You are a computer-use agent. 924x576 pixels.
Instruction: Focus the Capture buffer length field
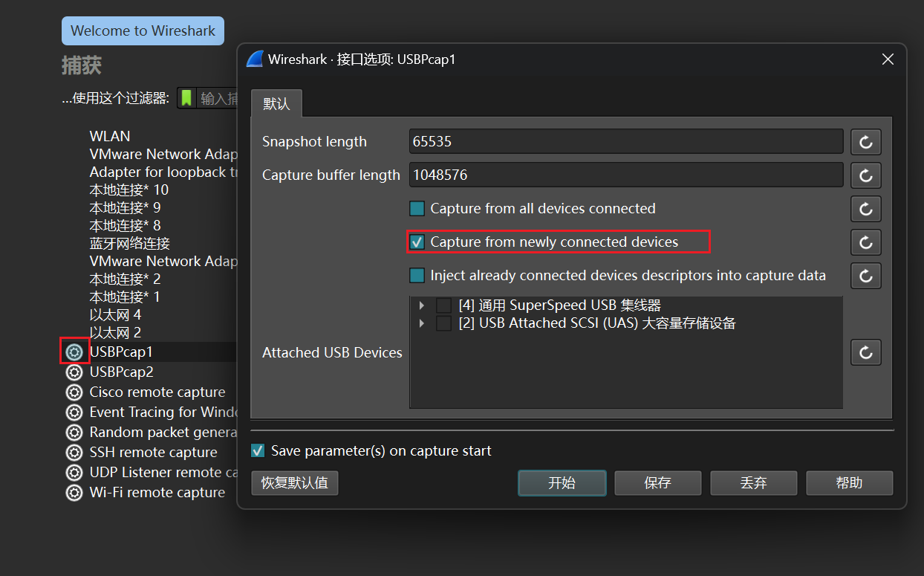(626, 175)
